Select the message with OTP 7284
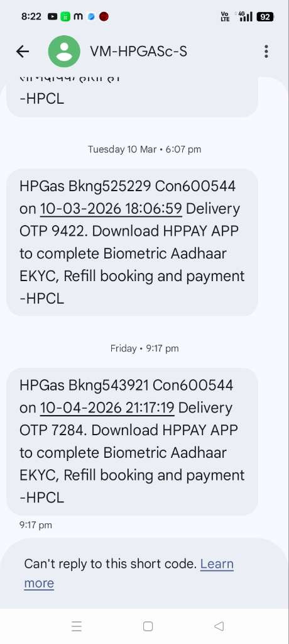The image size is (289, 644). click(x=132, y=441)
